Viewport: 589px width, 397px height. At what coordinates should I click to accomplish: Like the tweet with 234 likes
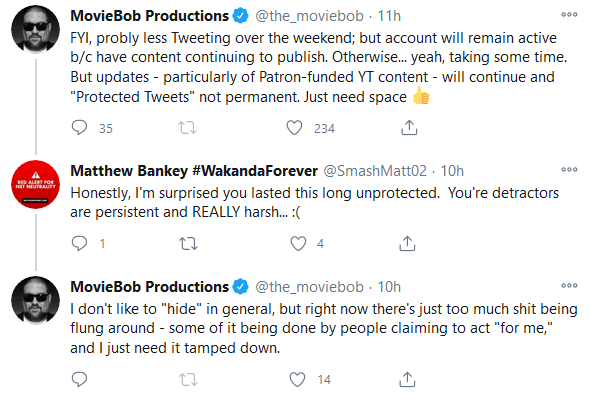[294, 128]
